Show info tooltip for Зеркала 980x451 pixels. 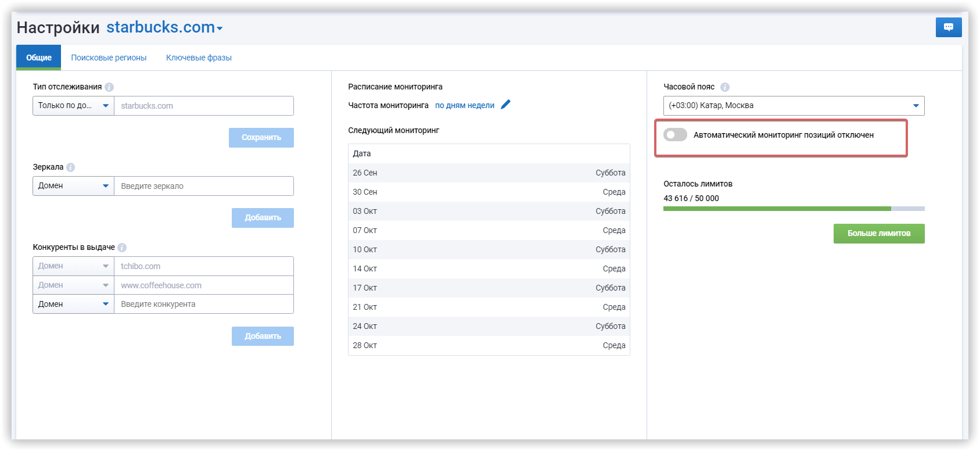[x=71, y=167]
